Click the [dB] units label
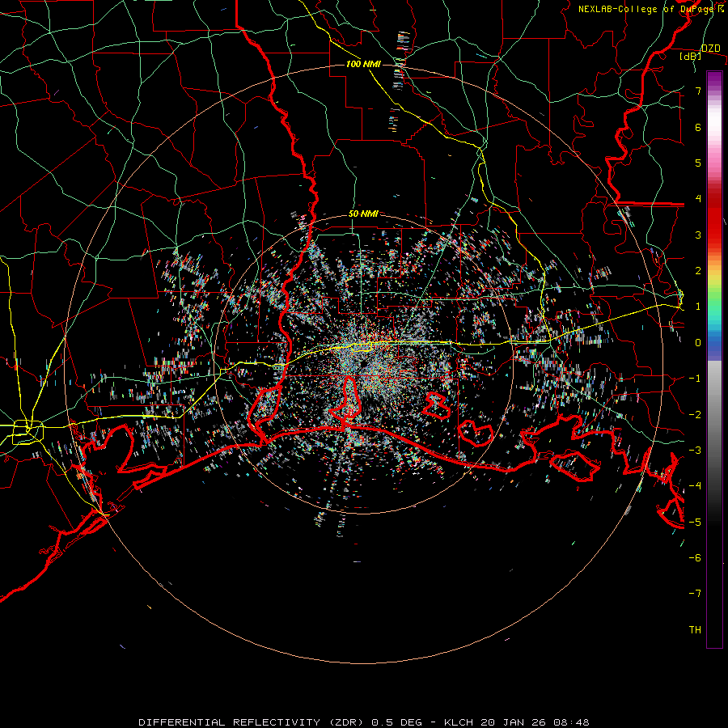Viewport: 728px width, 728px height. click(690, 56)
